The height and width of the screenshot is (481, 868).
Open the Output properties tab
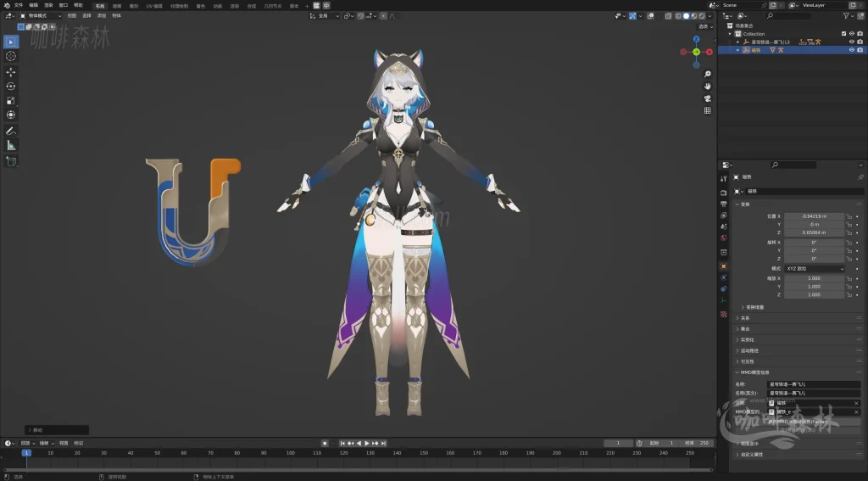click(724, 204)
